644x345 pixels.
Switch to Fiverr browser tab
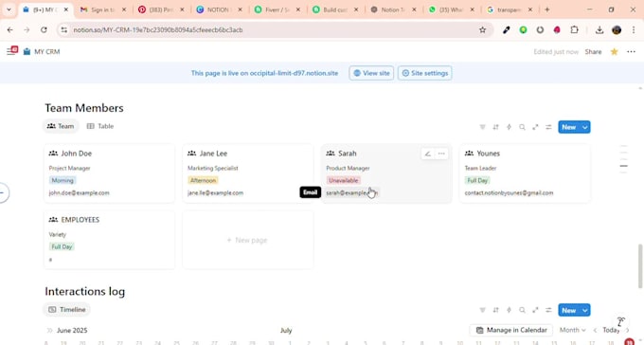tap(277, 9)
